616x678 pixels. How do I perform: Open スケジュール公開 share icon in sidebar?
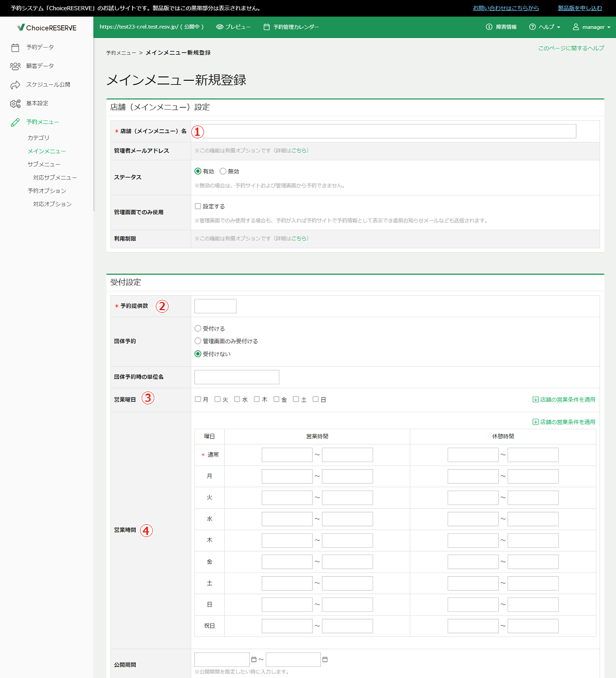tap(15, 85)
